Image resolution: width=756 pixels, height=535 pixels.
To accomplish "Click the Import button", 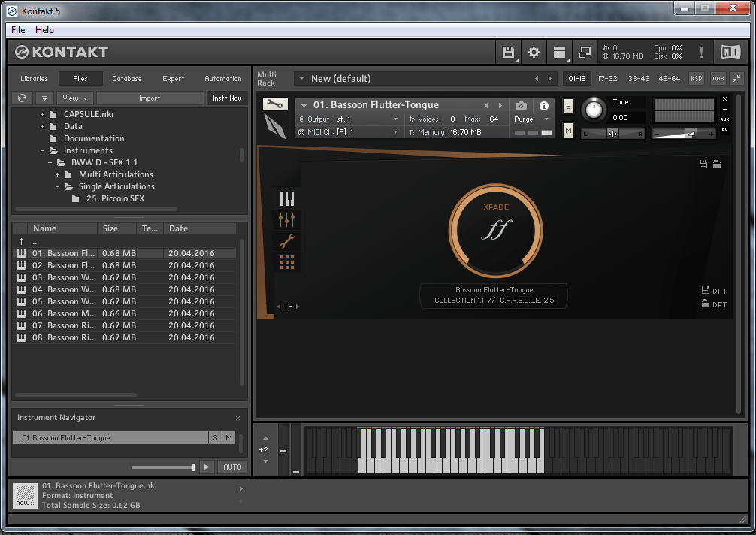I will pos(150,98).
